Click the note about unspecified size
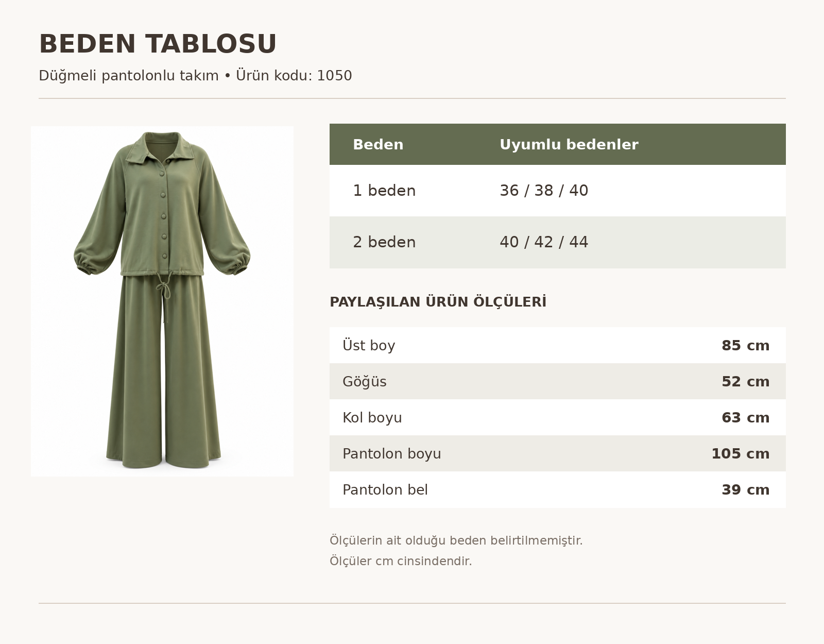This screenshot has height=644, width=824. [456, 540]
